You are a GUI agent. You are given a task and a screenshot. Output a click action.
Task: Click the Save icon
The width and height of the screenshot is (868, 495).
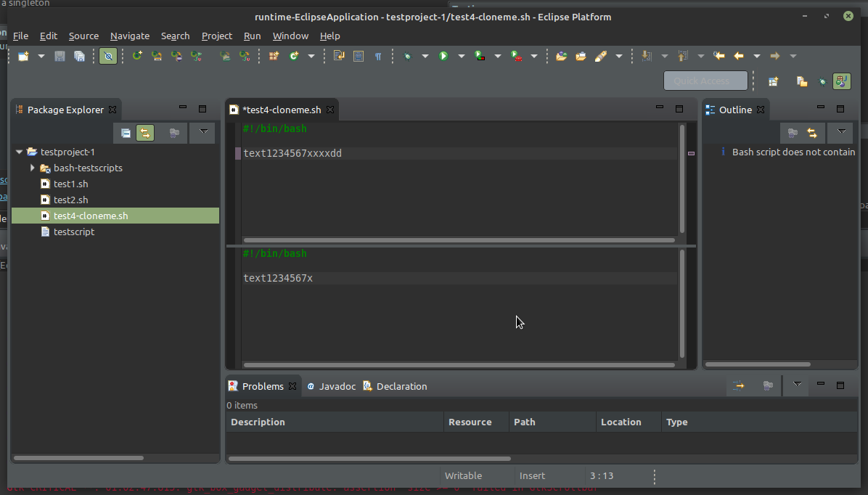pyautogui.click(x=60, y=56)
